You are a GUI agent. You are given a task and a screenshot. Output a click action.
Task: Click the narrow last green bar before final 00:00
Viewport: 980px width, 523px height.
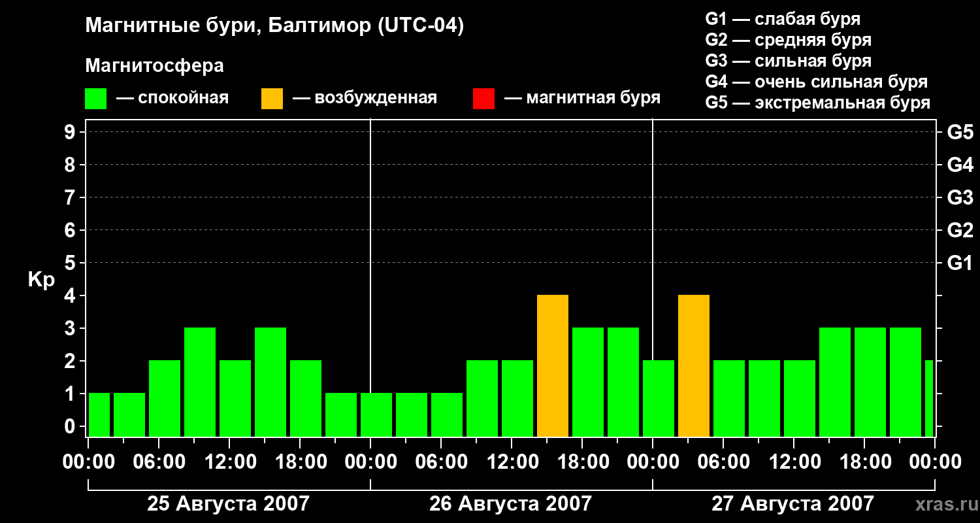pyautogui.click(x=929, y=399)
